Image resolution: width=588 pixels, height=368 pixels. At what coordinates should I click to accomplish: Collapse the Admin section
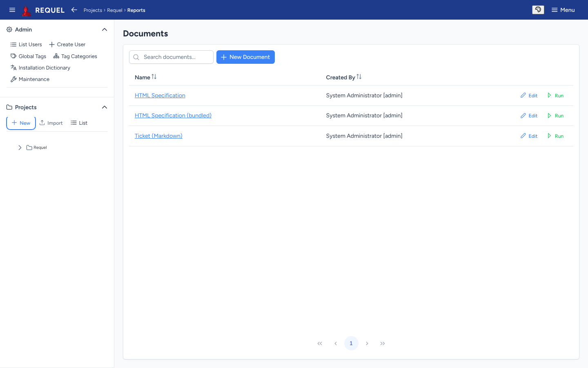click(x=105, y=29)
